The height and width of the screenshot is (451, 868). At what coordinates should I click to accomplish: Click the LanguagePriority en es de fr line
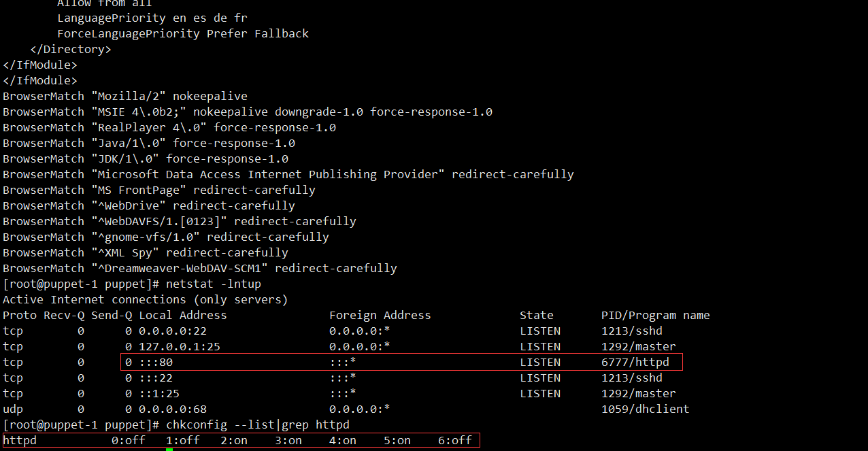pos(152,18)
